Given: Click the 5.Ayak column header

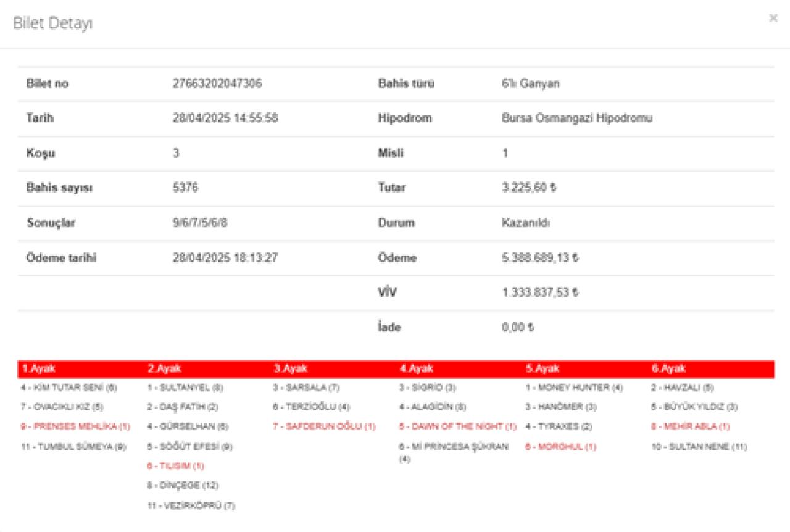Looking at the screenshot, I should pyautogui.click(x=543, y=368).
